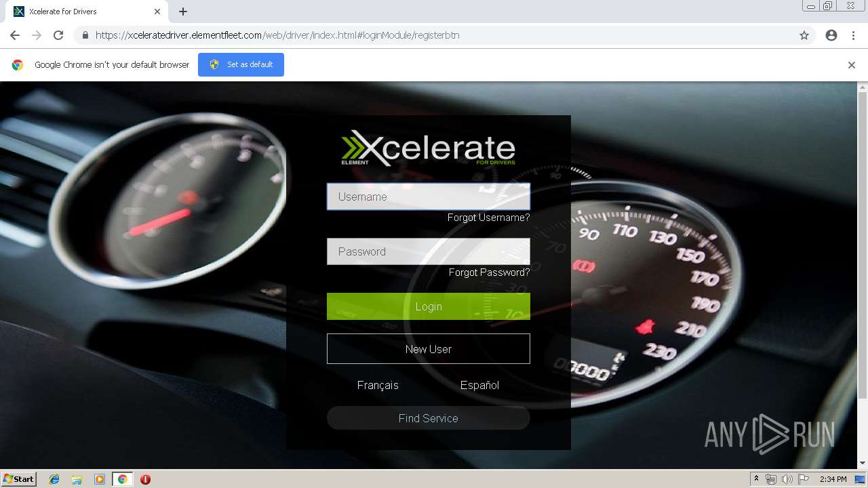Go back to the previous page
Screen dimensions: 868x488
point(15,35)
